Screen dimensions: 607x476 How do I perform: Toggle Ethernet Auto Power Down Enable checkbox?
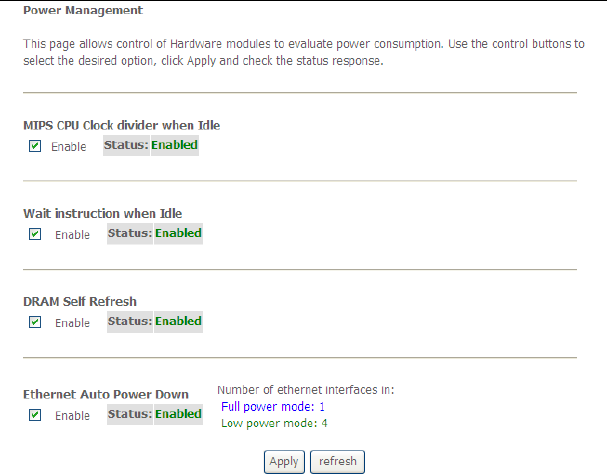(x=35, y=415)
